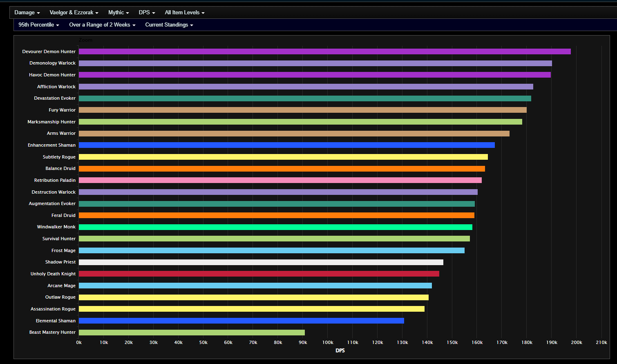Image resolution: width=617 pixels, height=364 pixels.
Task: Select the 'Destruction Warlock' label
Action: [x=54, y=192]
